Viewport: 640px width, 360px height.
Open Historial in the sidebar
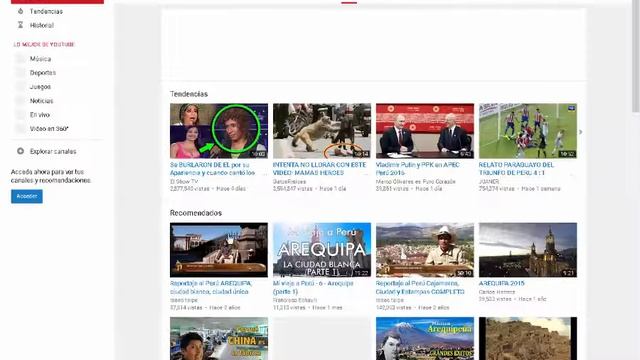(x=42, y=25)
